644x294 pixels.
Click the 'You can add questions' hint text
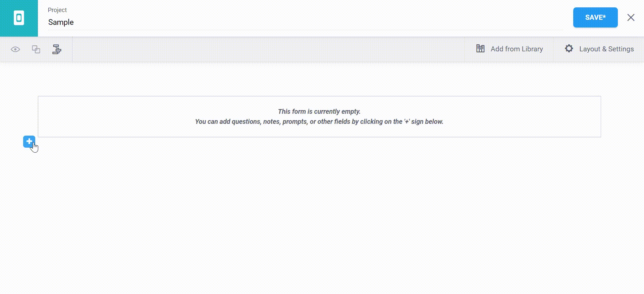click(x=319, y=121)
